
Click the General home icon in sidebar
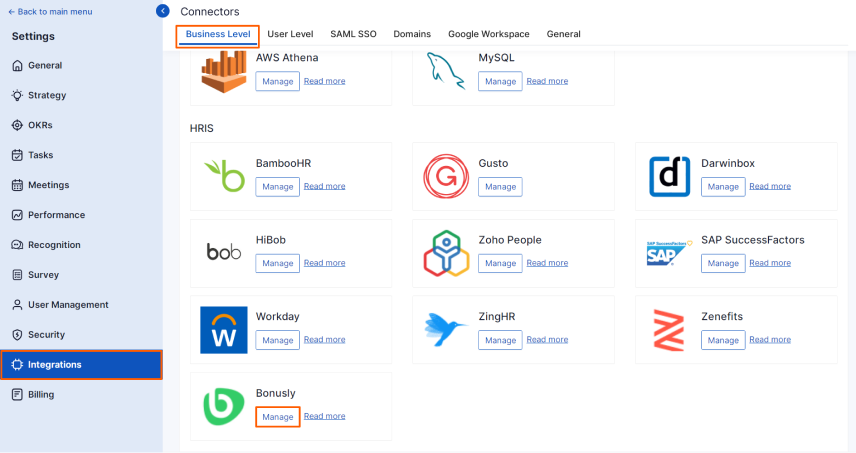click(x=17, y=65)
